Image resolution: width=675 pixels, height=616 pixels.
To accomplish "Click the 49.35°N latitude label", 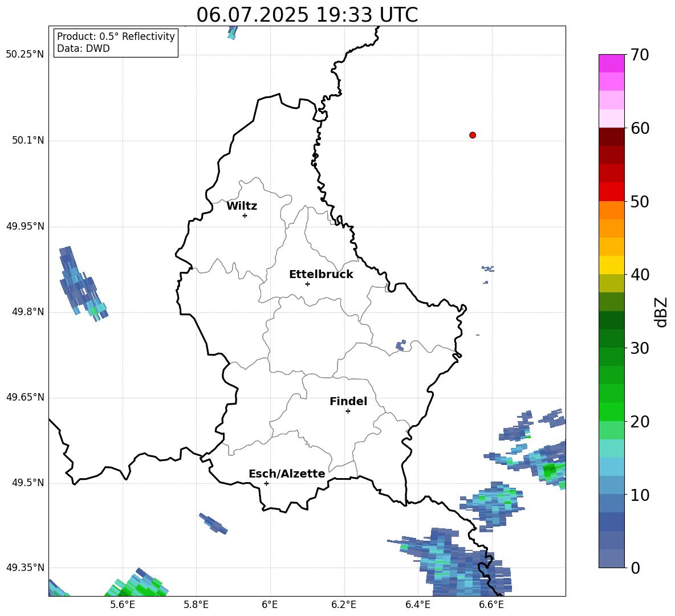I will (x=25, y=568).
